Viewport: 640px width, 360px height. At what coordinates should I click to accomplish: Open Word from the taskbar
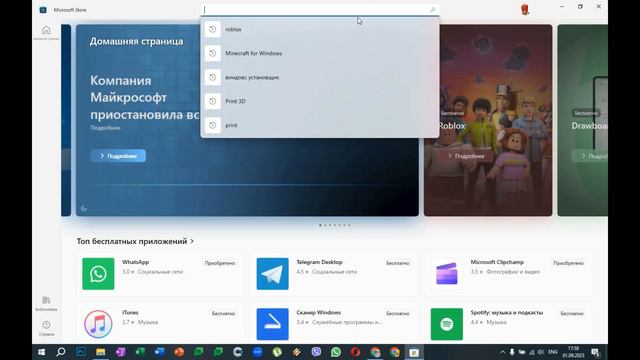[159, 352]
